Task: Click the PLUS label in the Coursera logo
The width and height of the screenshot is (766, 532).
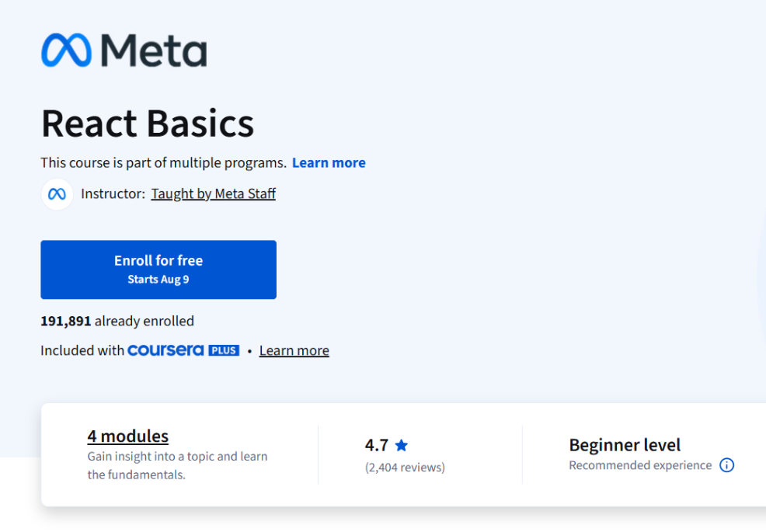Action: tap(225, 349)
